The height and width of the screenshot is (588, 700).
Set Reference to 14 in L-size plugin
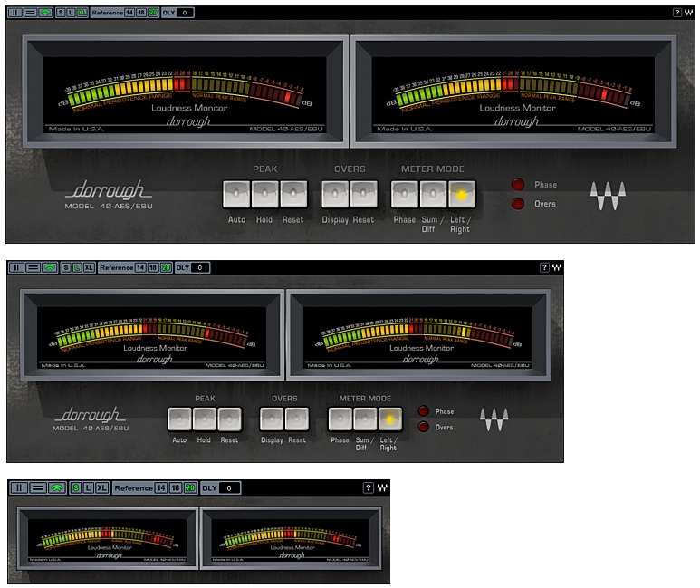[140, 267]
